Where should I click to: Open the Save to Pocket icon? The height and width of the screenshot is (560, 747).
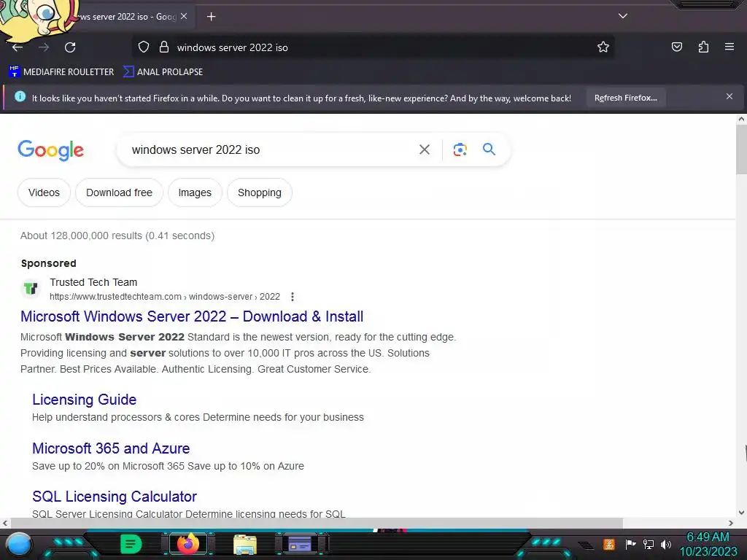pyautogui.click(x=676, y=47)
